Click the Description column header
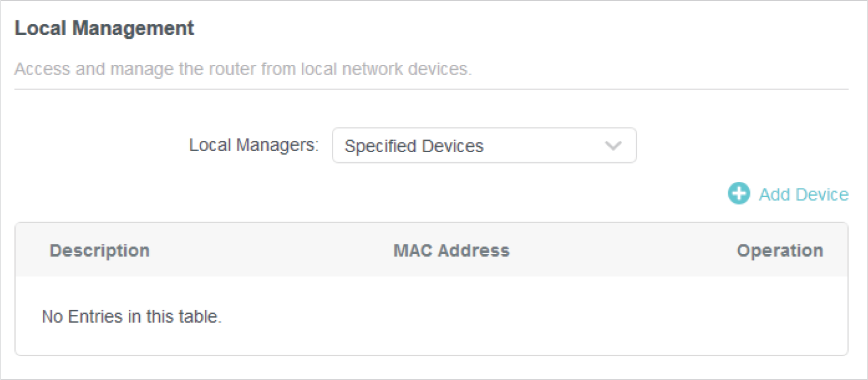 pos(99,251)
